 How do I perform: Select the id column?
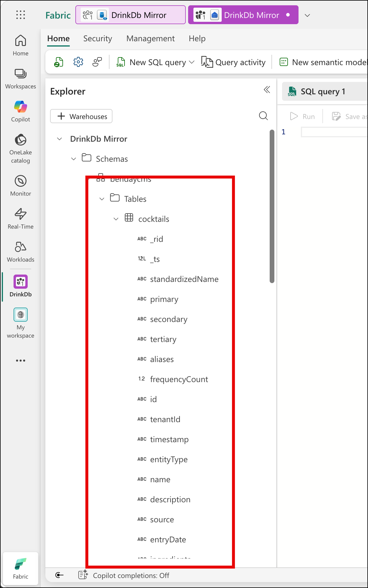tap(153, 399)
